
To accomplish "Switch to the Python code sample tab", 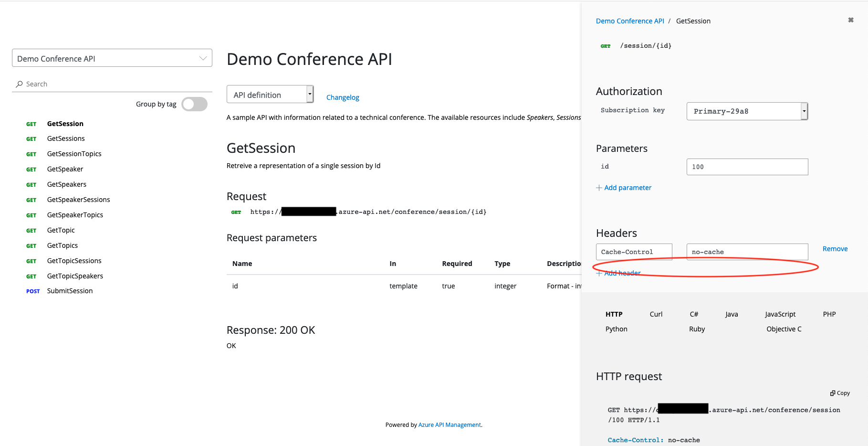I will [x=616, y=329].
